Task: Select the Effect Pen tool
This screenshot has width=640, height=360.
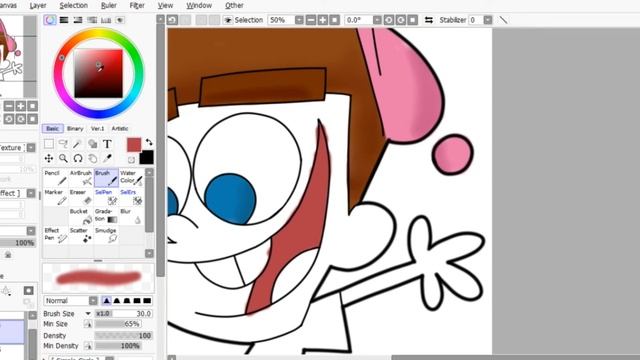Action: tap(56, 236)
